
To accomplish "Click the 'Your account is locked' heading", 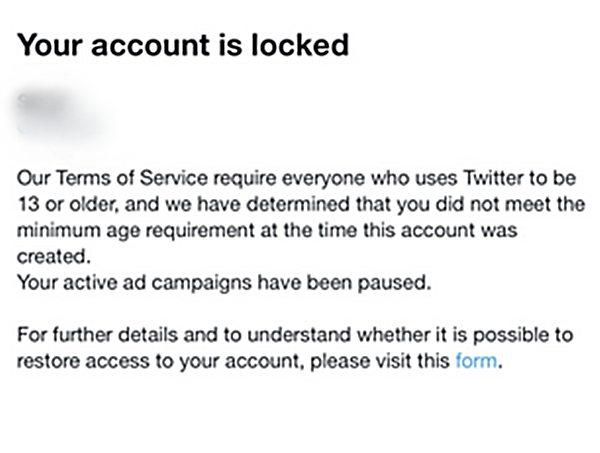I will (183, 45).
